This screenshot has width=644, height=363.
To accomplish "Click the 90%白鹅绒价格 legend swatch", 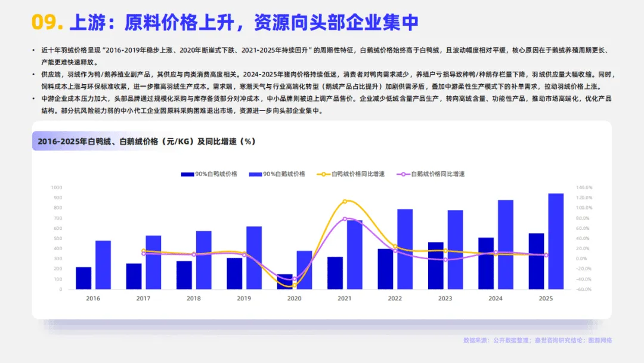I will pos(255,174).
